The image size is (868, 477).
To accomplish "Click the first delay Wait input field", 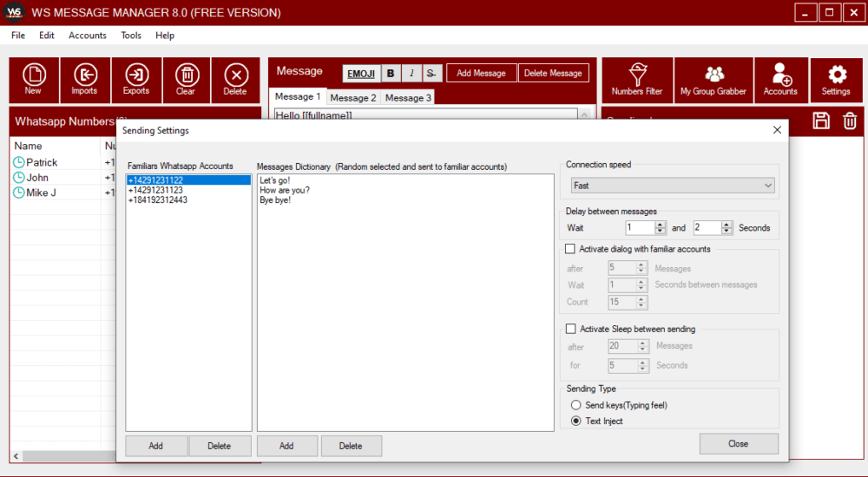I will click(x=640, y=227).
